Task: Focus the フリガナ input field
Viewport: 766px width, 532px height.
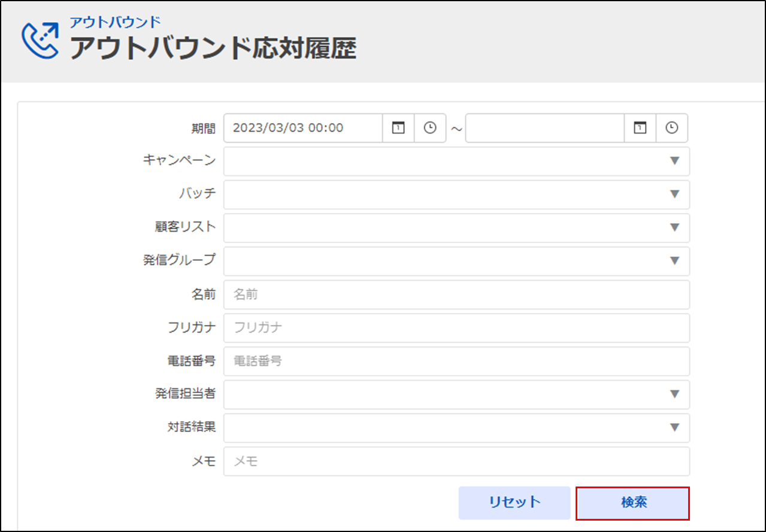Action: [x=456, y=328]
